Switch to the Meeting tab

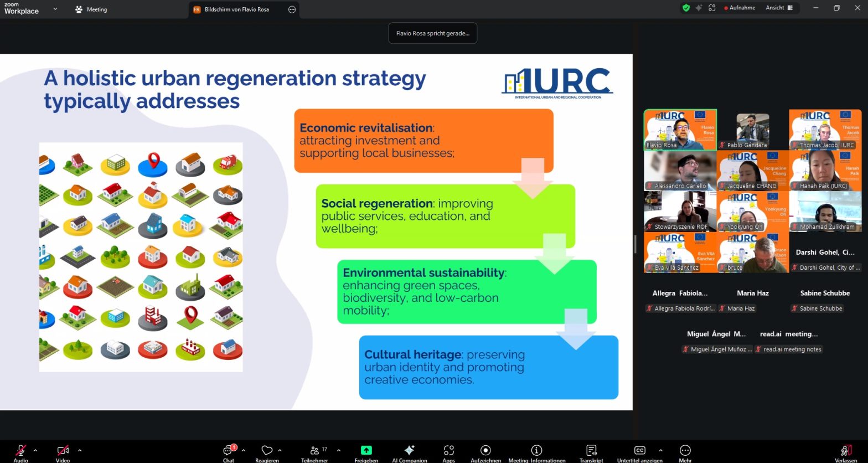[91, 9]
